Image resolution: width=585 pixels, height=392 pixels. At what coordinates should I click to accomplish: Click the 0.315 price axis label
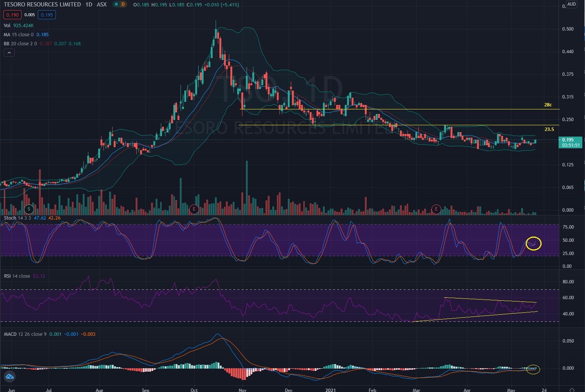[568, 97]
